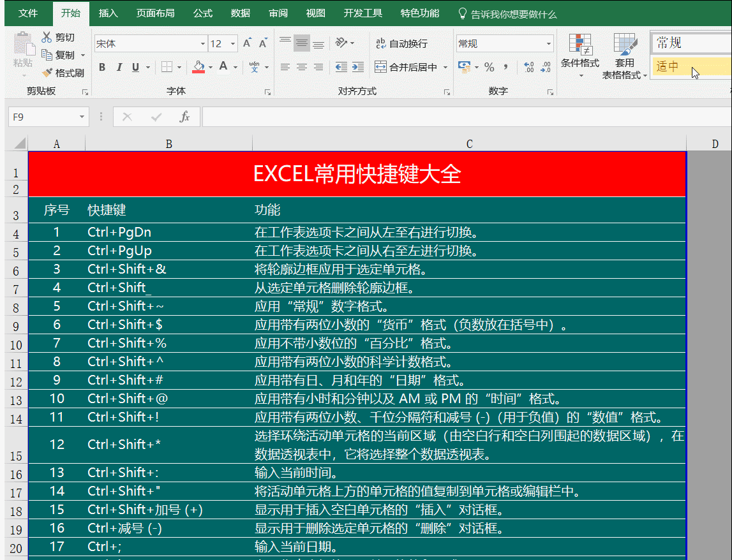Image resolution: width=732 pixels, height=560 pixels.
Task: Click the Cut (剪切) scissors icon
Action: point(47,37)
